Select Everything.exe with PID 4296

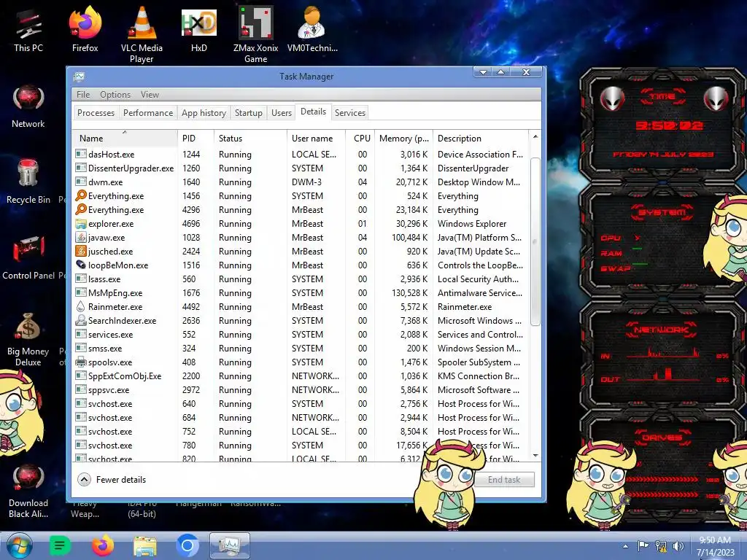coord(301,209)
